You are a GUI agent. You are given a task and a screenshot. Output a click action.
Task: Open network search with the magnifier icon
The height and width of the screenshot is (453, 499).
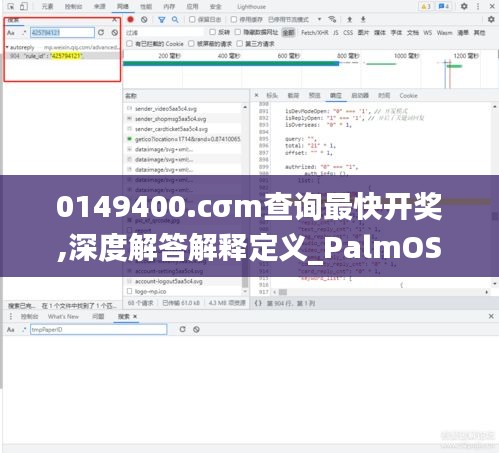click(x=175, y=20)
